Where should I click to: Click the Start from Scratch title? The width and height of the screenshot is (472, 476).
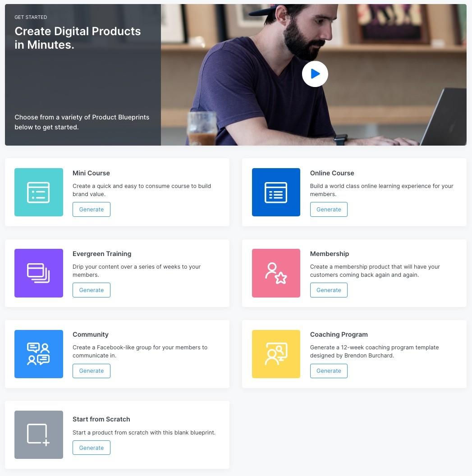pos(101,419)
